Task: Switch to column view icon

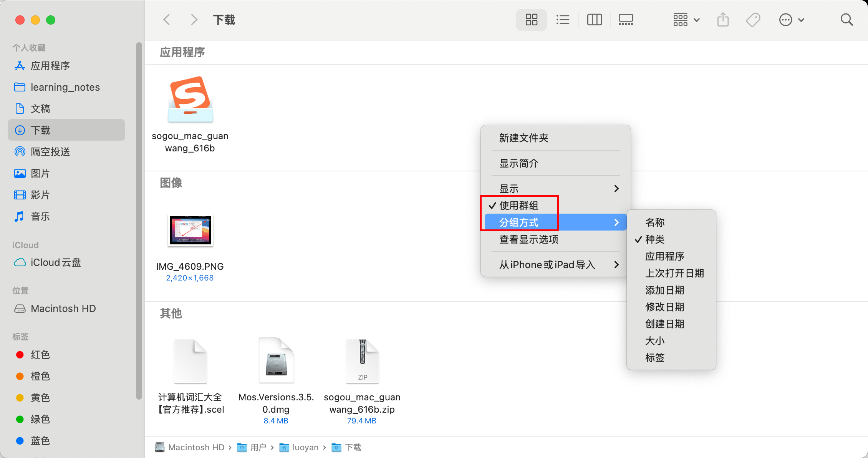Action: (x=594, y=20)
